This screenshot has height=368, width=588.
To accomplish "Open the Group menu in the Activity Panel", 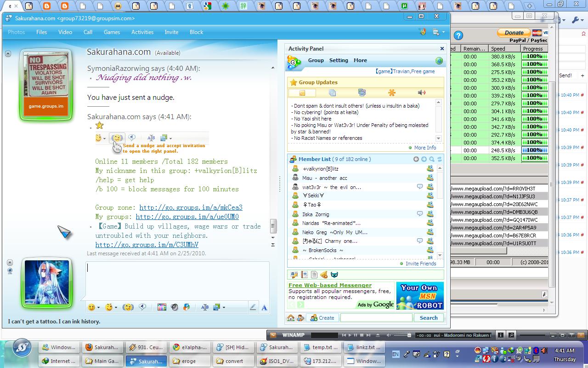I will (316, 60).
